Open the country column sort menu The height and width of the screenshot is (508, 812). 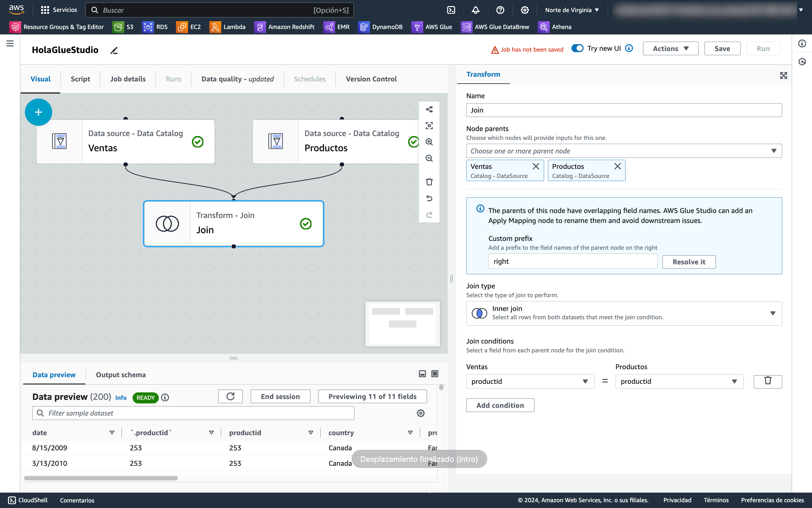[410, 433]
